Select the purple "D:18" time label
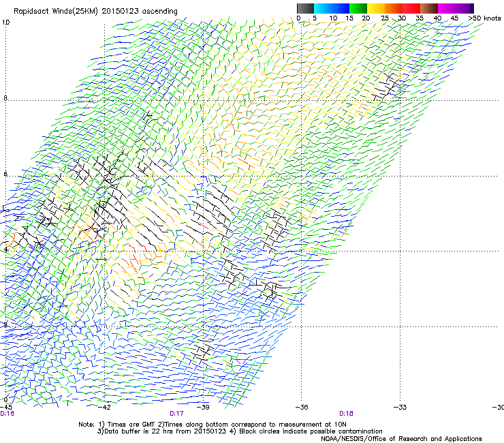The image size is (504, 443). pos(346,414)
